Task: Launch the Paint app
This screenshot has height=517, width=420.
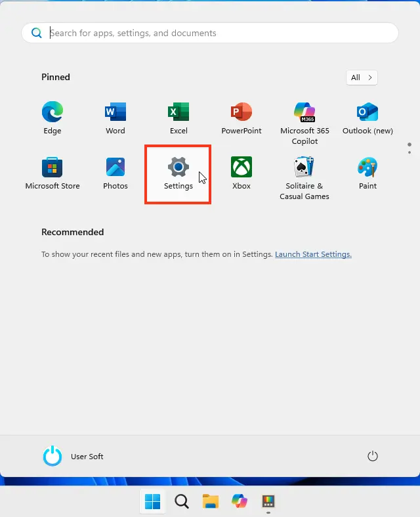Action: [x=367, y=173]
